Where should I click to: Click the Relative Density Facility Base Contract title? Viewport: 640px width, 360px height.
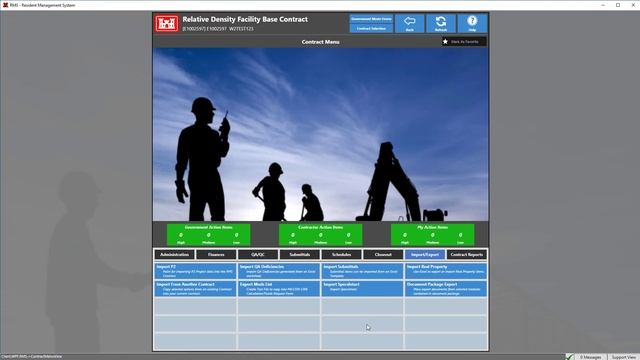(245, 19)
